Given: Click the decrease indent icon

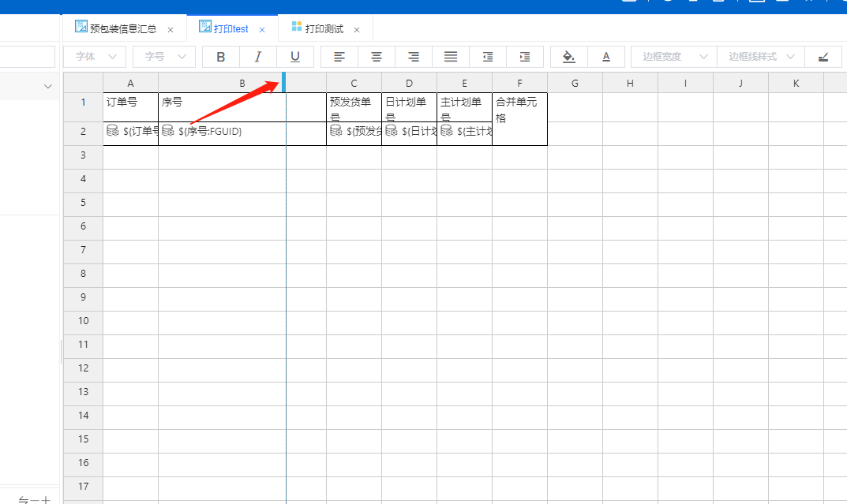Looking at the screenshot, I should pyautogui.click(x=488, y=57).
